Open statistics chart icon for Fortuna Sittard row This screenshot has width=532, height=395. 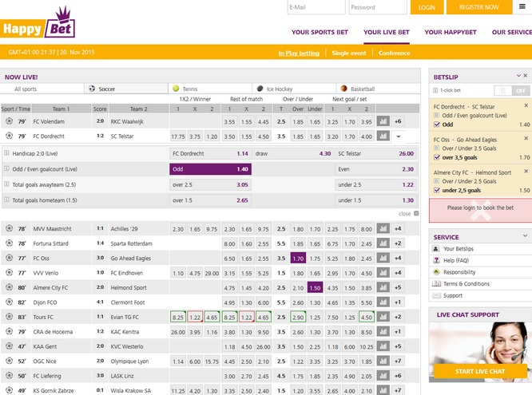(x=383, y=243)
